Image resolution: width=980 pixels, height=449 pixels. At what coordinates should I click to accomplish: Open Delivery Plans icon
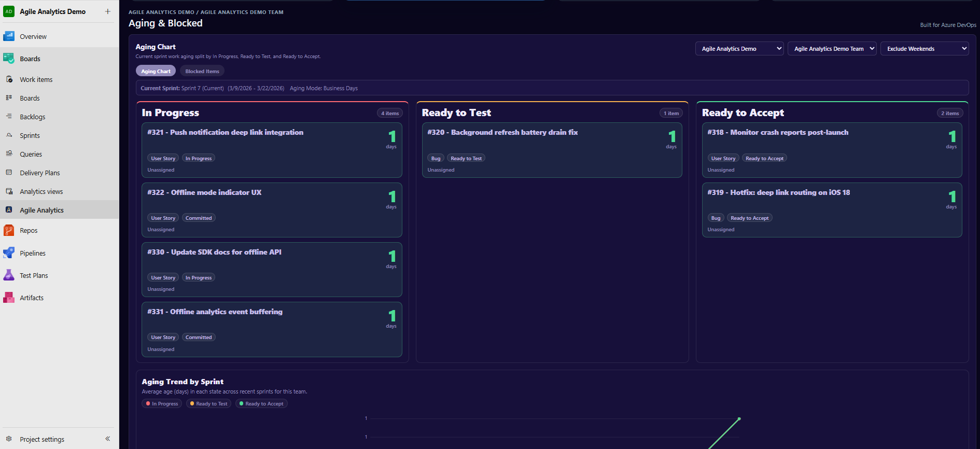pyautogui.click(x=9, y=173)
